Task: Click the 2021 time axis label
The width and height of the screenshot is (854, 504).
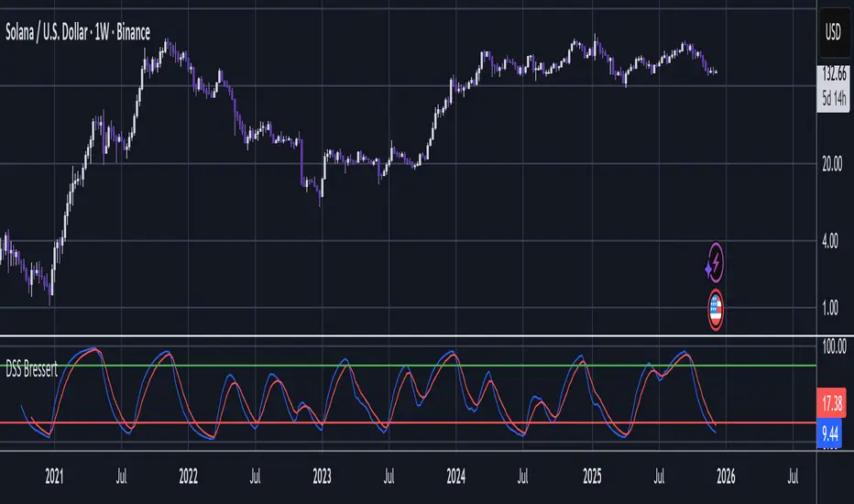Action: click(x=54, y=477)
